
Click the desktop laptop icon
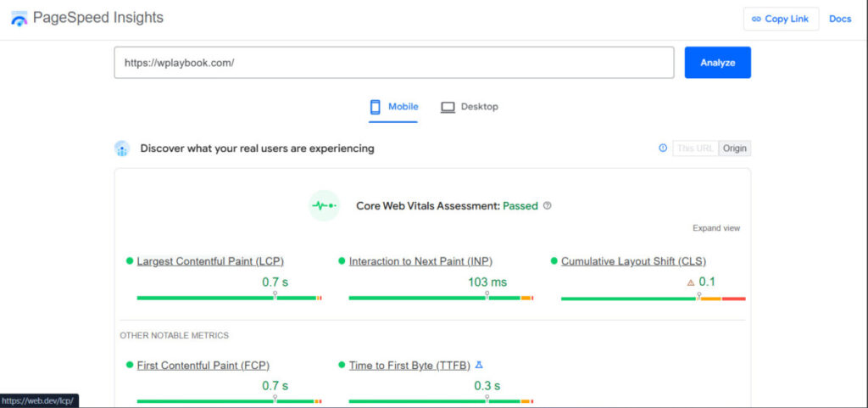pos(448,108)
